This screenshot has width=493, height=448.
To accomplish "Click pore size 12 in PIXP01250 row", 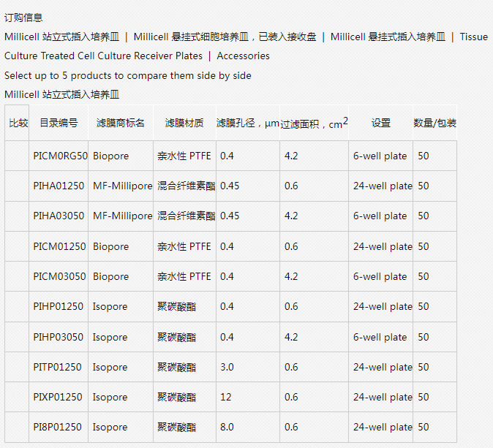I will tap(225, 397).
